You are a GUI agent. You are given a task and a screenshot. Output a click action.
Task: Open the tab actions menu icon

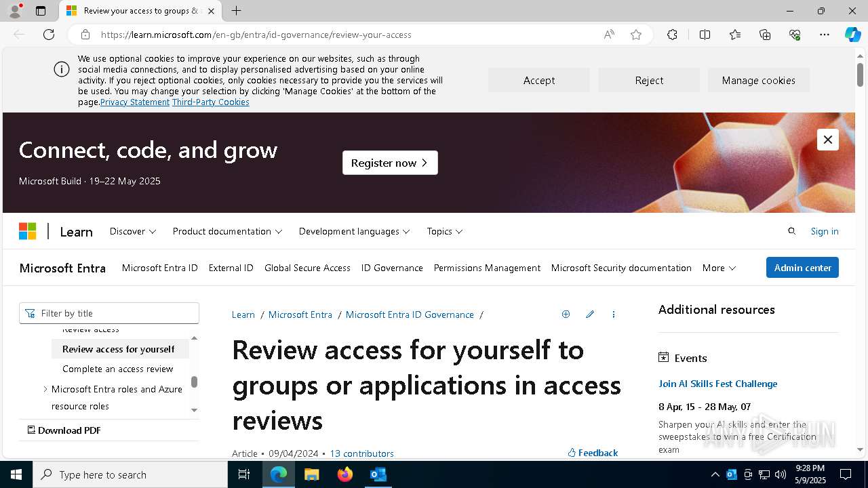click(41, 11)
